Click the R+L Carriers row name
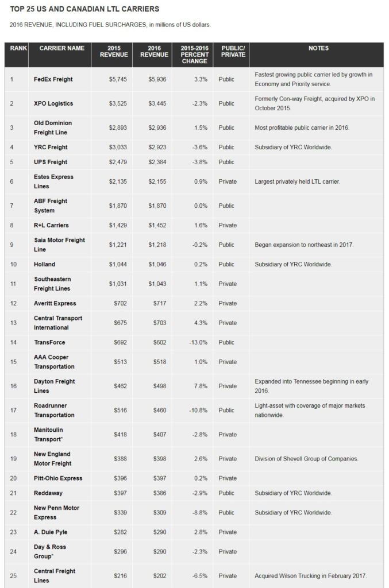The width and height of the screenshot is (389, 588). click(51, 225)
